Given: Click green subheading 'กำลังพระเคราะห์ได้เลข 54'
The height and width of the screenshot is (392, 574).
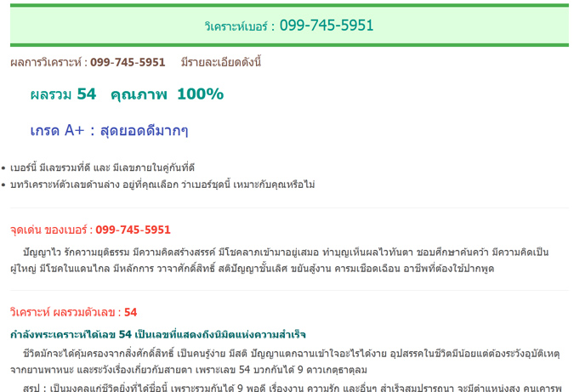Looking at the screenshot, I should 158,334.
